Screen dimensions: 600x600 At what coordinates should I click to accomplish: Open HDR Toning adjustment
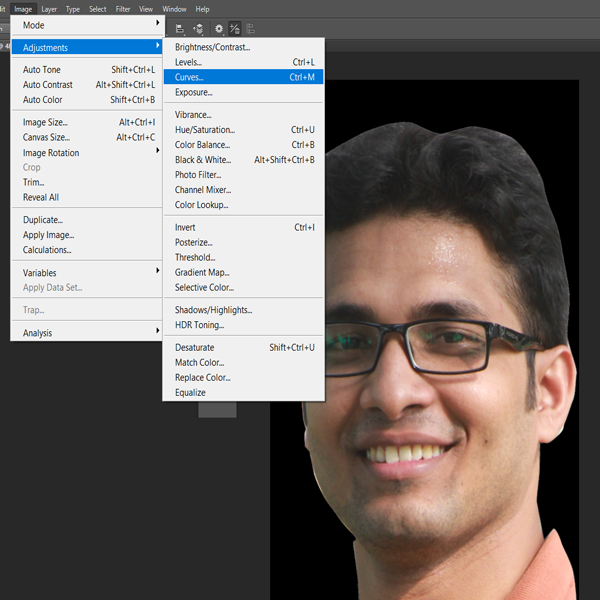pyautogui.click(x=244, y=325)
